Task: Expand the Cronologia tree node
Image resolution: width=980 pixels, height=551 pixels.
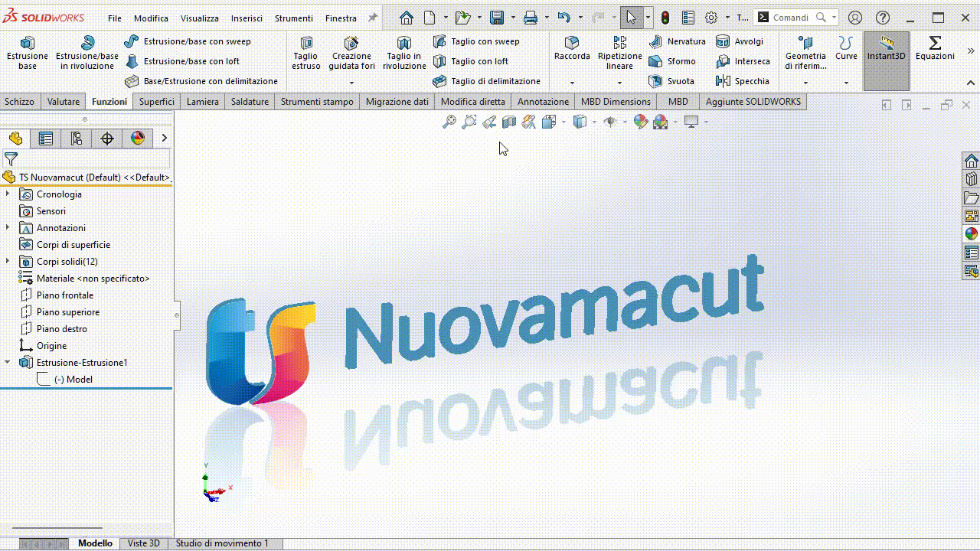Action: 8,194
